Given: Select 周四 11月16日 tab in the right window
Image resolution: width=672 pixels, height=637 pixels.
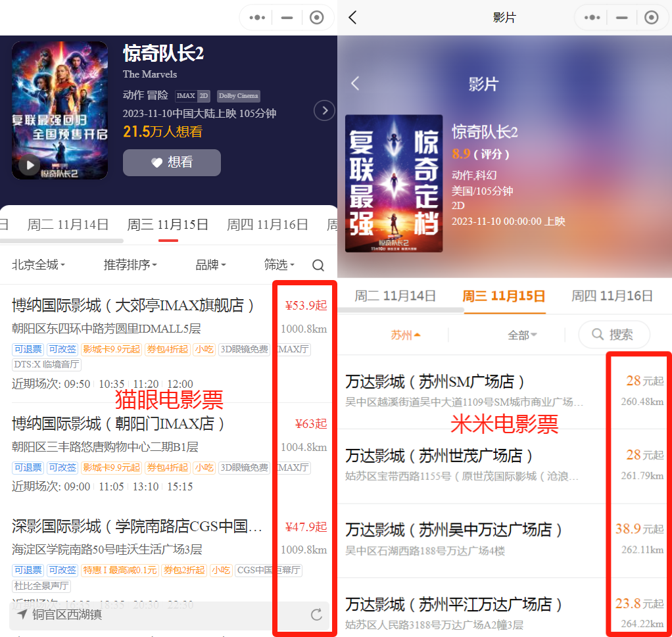Looking at the screenshot, I should 612,296.
